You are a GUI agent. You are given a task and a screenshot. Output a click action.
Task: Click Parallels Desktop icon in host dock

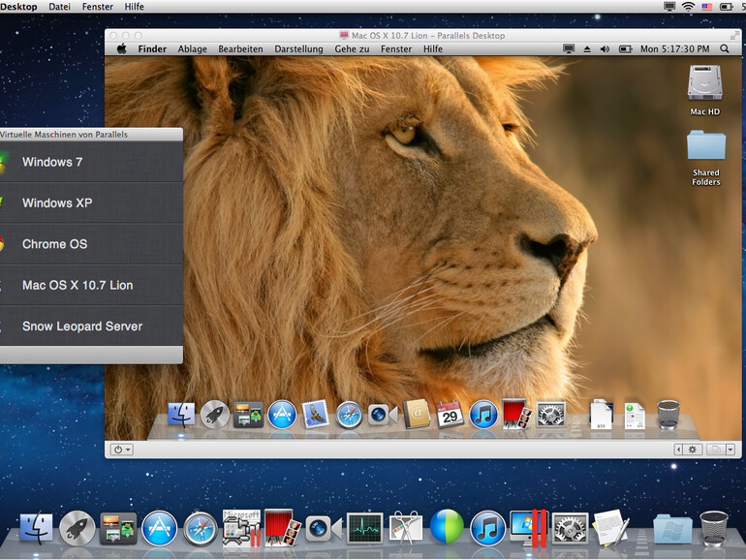click(x=528, y=528)
